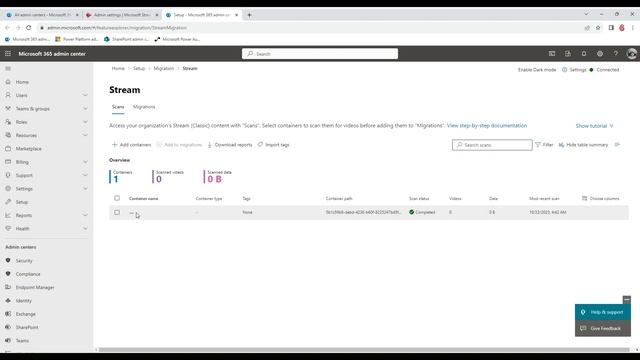Screen dimensions: 640x360
Task: Open View step-by-step documentation link
Action: pos(487,126)
